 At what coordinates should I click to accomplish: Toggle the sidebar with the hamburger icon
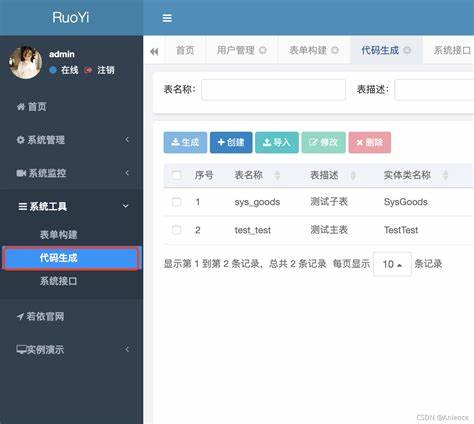[167, 18]
